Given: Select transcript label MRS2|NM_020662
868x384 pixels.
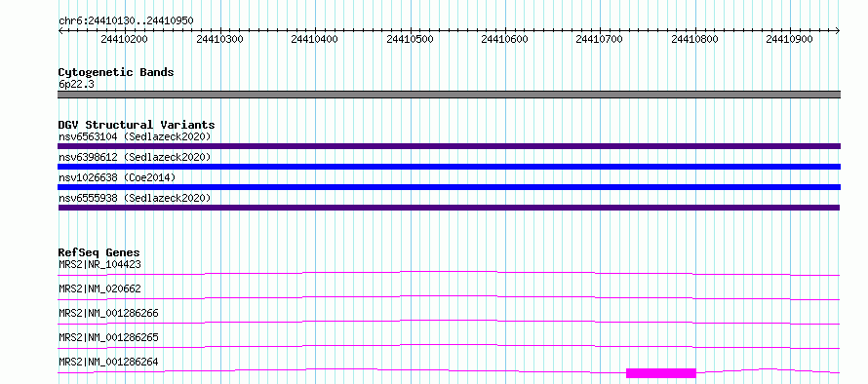Looking at the screenshot, I should [99, 288].
